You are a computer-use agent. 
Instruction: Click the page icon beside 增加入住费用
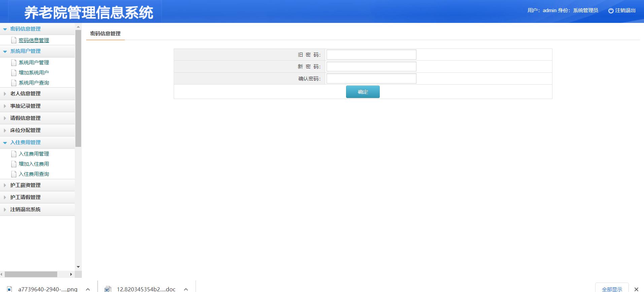[x=14, y=164]
